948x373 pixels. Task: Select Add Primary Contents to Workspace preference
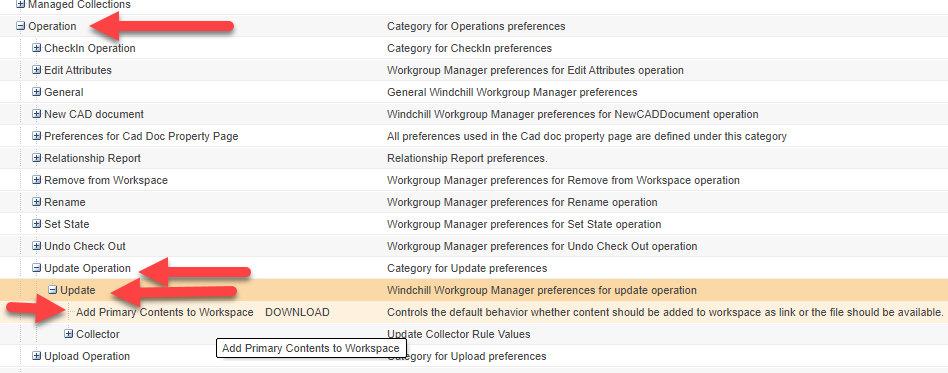click(x=164, y=313)
